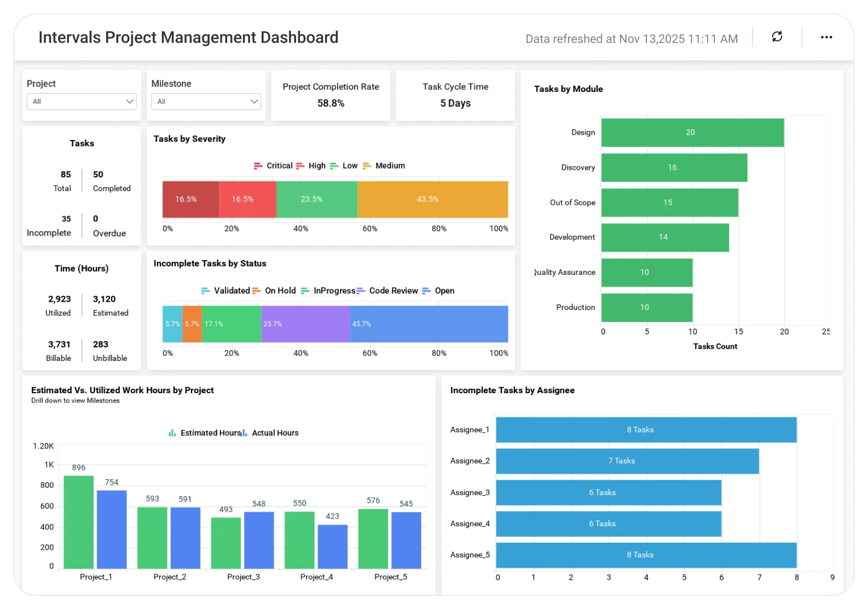Toggle the Open status legend item
This screenshot has height=609, width=868.
[x=438, y=290]
